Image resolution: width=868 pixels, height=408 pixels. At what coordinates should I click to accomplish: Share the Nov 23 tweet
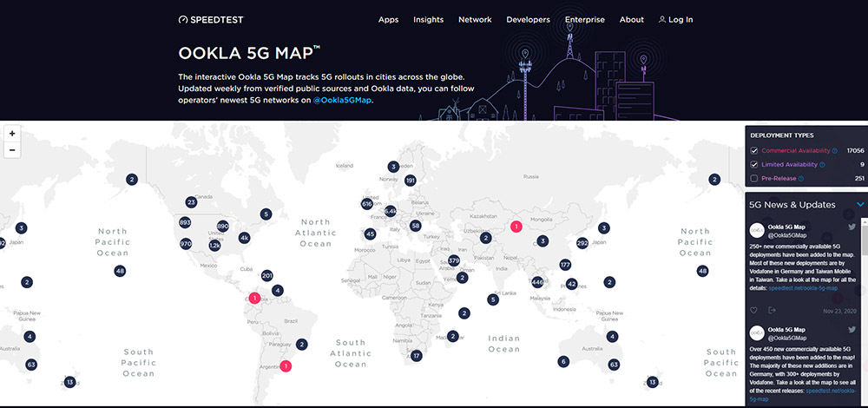point(773,310)
